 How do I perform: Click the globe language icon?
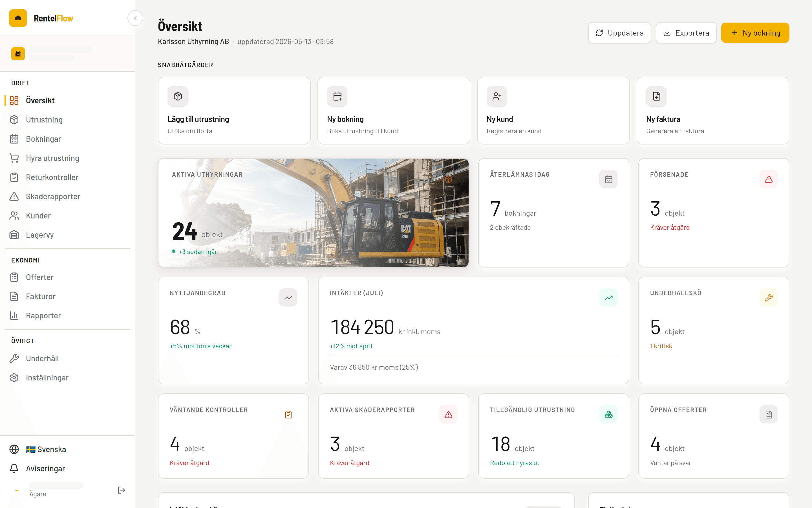(x=14, y=449)
